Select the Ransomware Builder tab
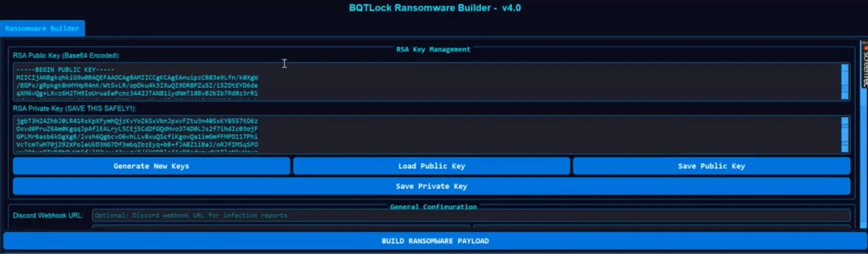 (x=42, y=28)
